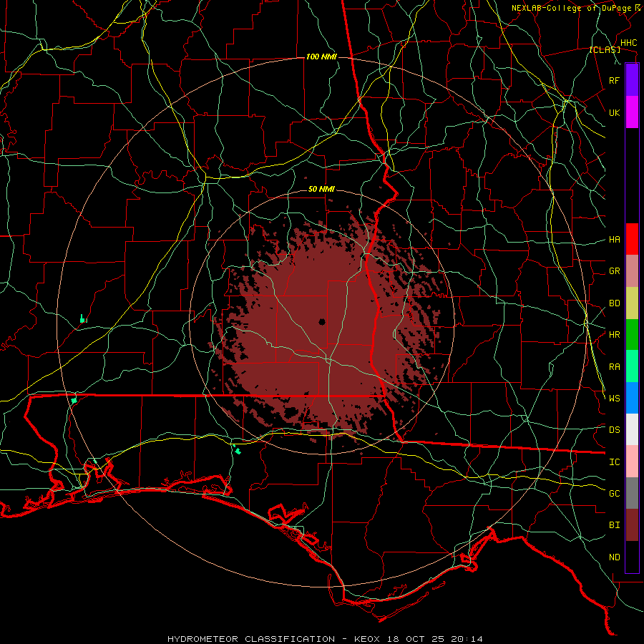Click the purple RF legend color swatch
The height and width of the screenshot is (644, 644).
point(632,80)
